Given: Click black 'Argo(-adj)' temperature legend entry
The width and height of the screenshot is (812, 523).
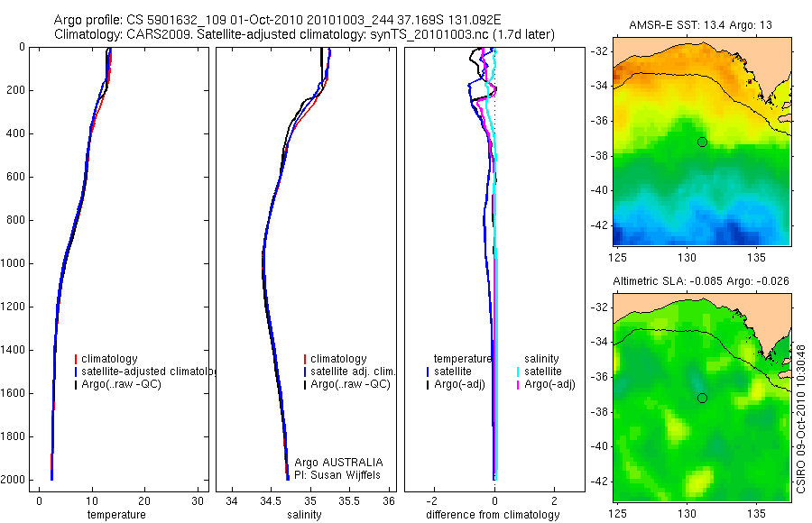Looking at the screenshot, I should pyautogui.click(x=459, y=384).
